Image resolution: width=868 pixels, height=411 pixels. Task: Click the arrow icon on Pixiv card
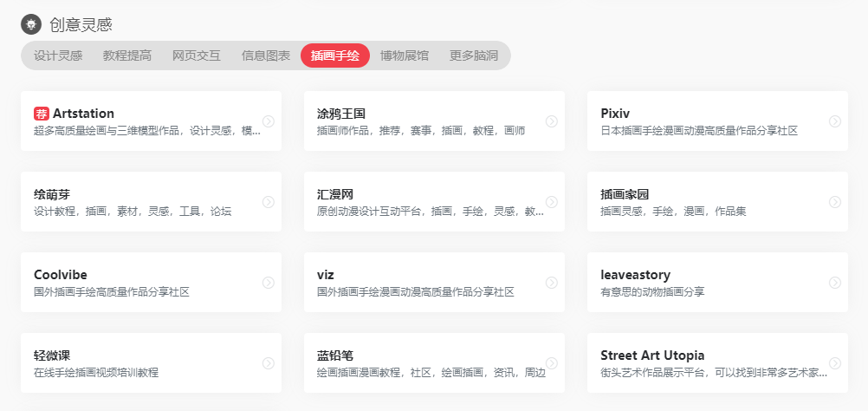pos(835,121)
